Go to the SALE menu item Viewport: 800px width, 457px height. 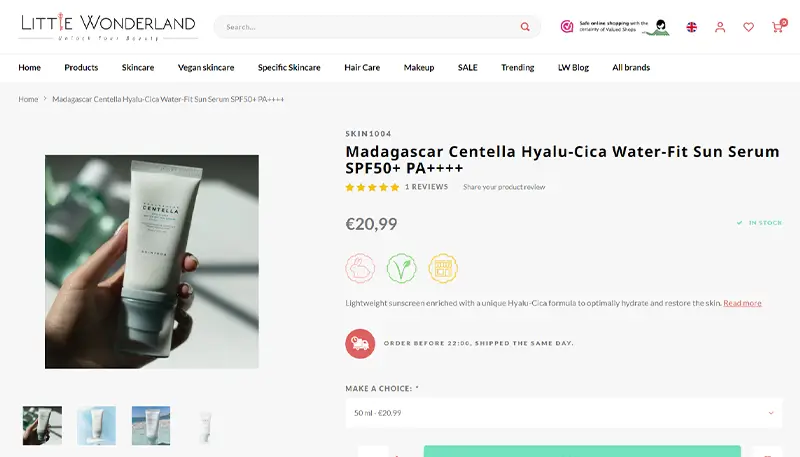pos(467,67)
